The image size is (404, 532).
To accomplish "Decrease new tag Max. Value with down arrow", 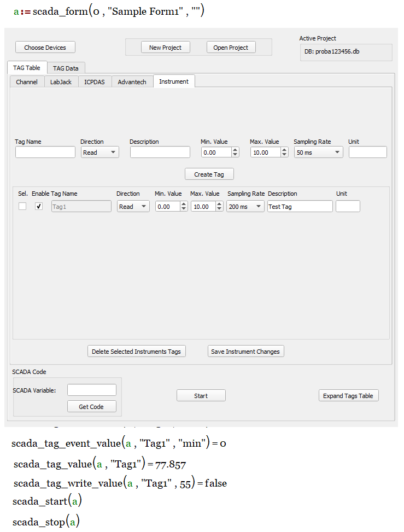I will click(x=284, y=155).
